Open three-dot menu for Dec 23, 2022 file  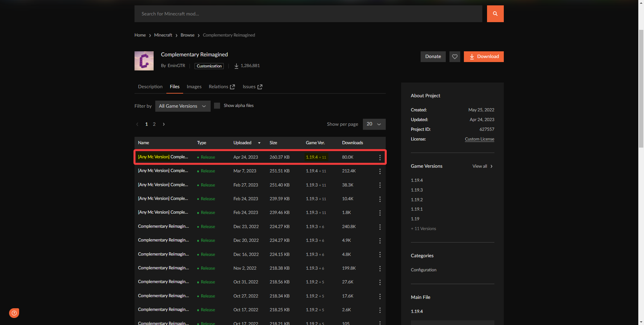coord(380,227)
